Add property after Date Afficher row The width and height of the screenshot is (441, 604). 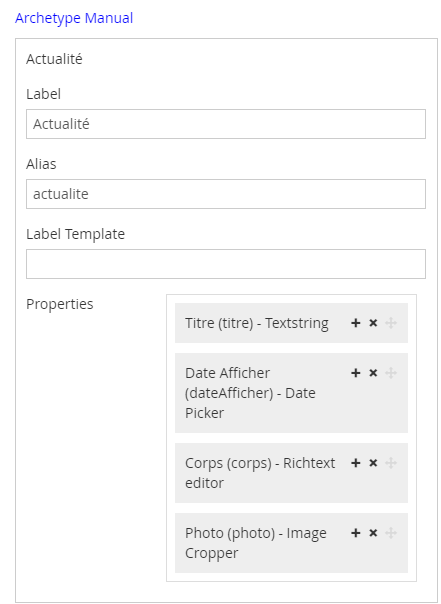point(355,373)
